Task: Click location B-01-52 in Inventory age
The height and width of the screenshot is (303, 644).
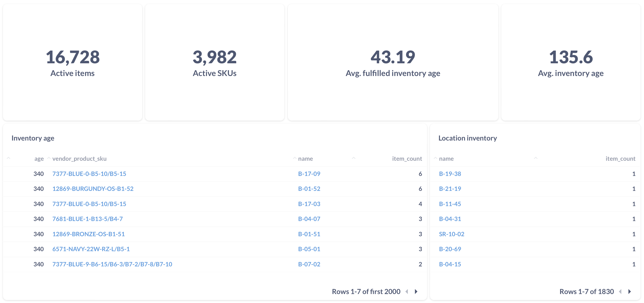Action: pos(309,189)
